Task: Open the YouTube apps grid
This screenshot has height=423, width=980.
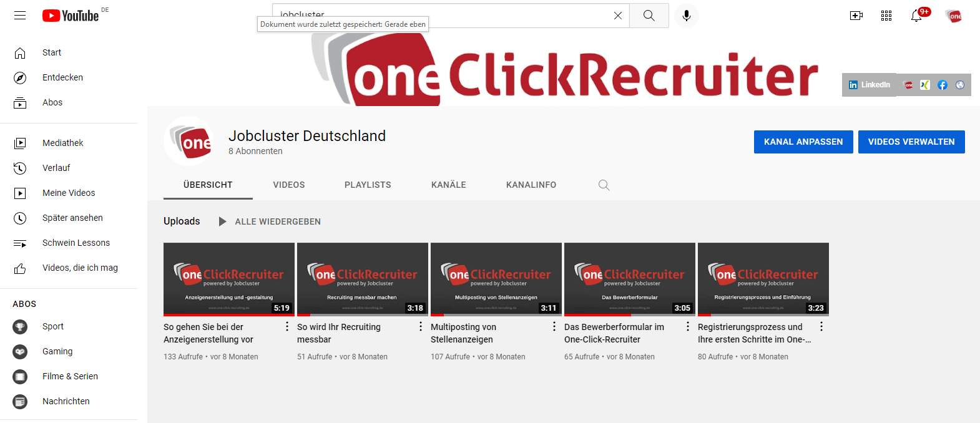Action: [x=886, y=16]
